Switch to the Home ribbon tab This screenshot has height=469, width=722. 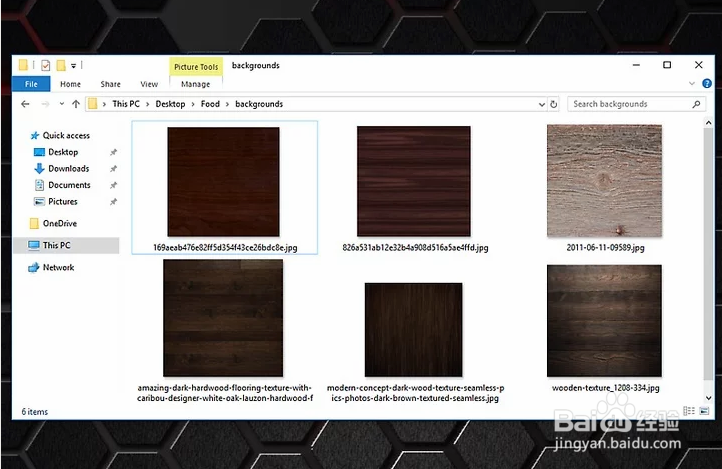pyautogui.click(x=70, y=84)
